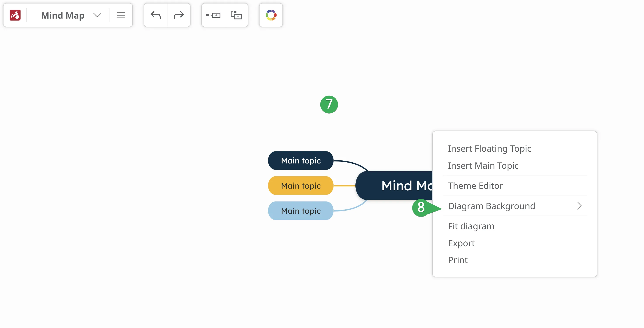644x328 pixels.
Task: Click Print in the context menu
Action: (457, 260)
